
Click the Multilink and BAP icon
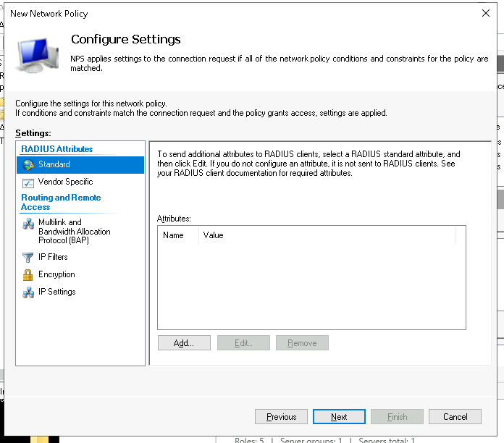pyautogui.click(x=28, y=224)
